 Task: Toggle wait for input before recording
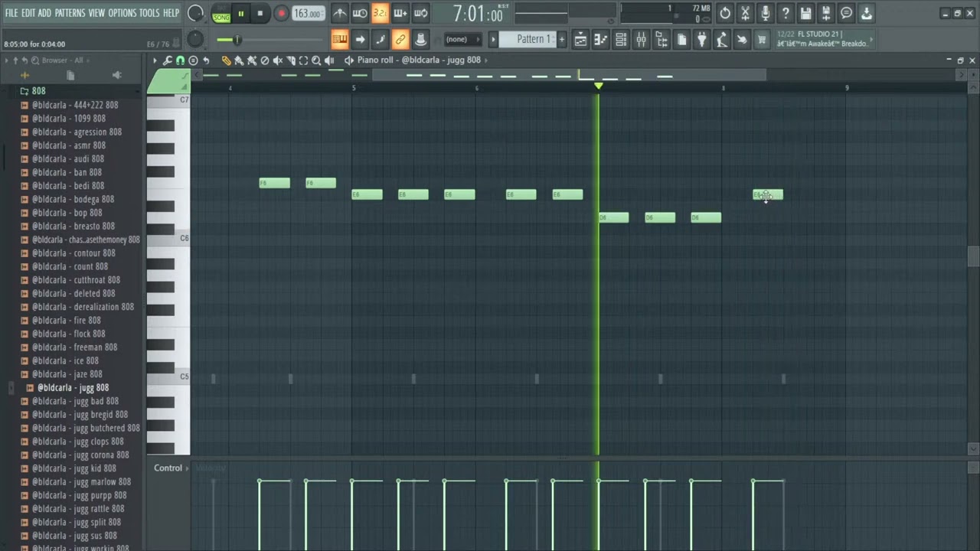pyautogui.click(x=360, y=13)
